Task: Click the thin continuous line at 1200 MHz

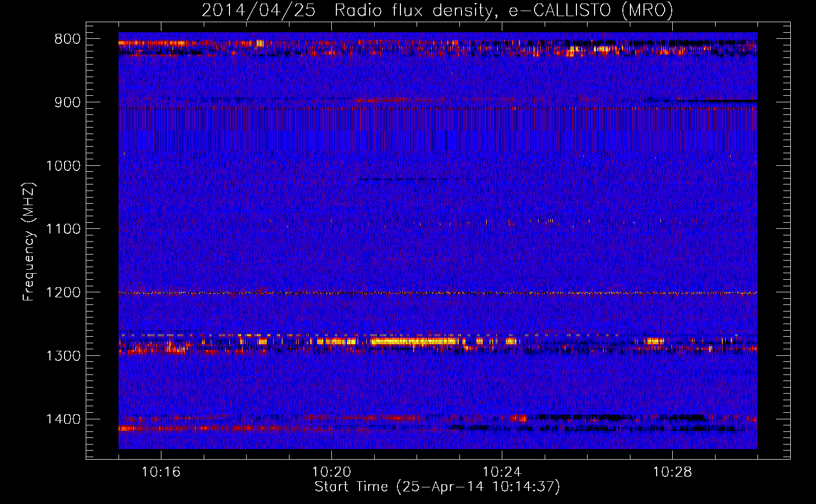Action: click(x=438, y=293)
